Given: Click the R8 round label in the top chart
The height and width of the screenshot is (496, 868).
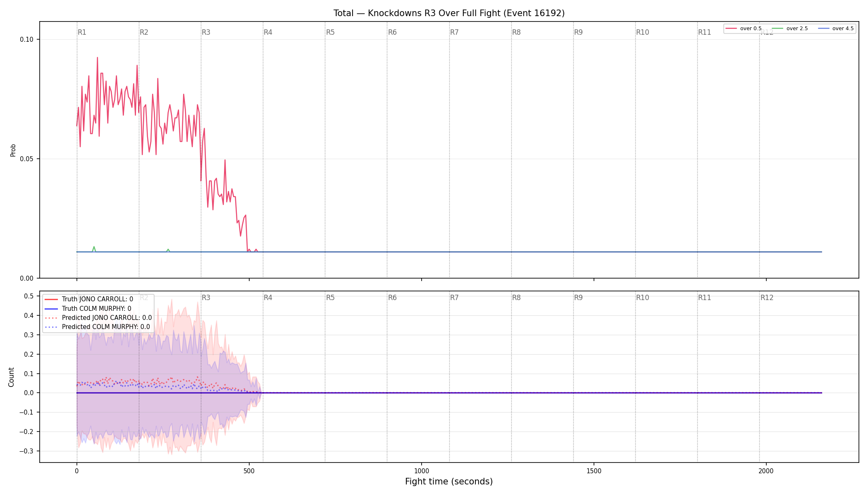Looking at the screenshot, I should (x=516, y=32).
